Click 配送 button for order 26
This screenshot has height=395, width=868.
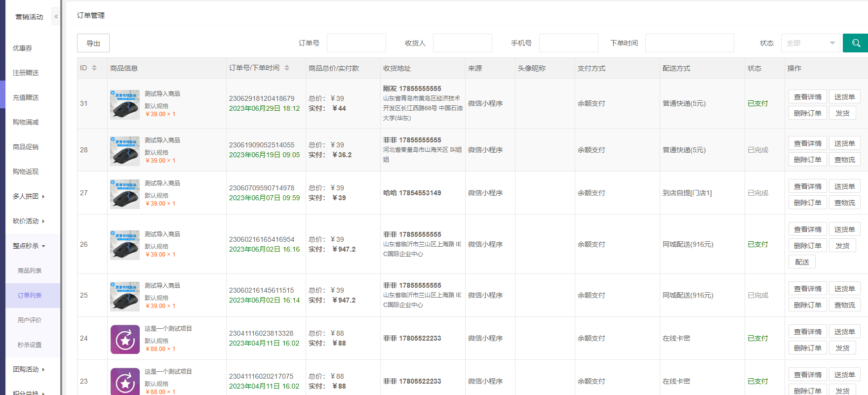pyautogui.click(x=802, y=262)
